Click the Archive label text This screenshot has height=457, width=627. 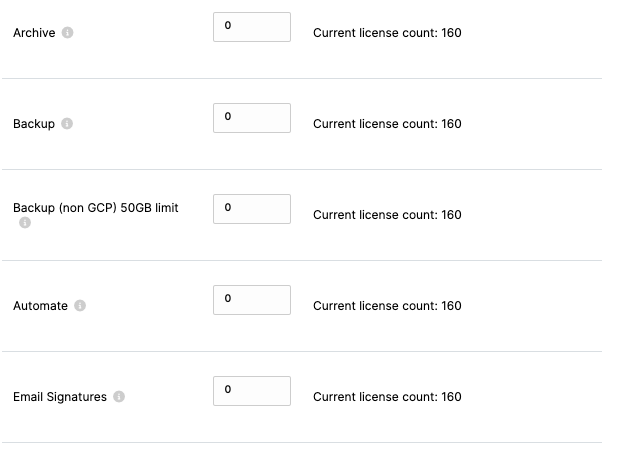click(34, 33)
